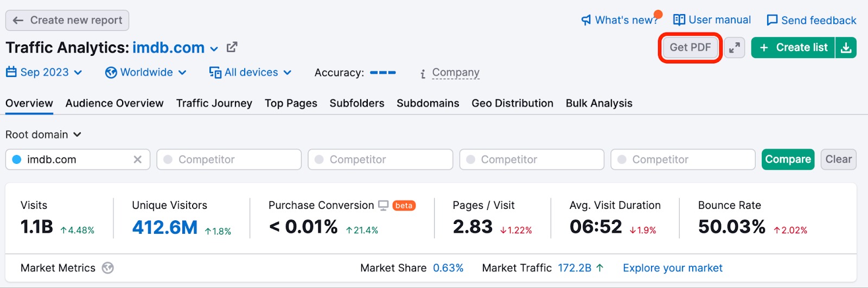Click the imdb.com domain input field
Image resolution: width=868 pixels, height=288 pixels.
click(x=78, y=159)
